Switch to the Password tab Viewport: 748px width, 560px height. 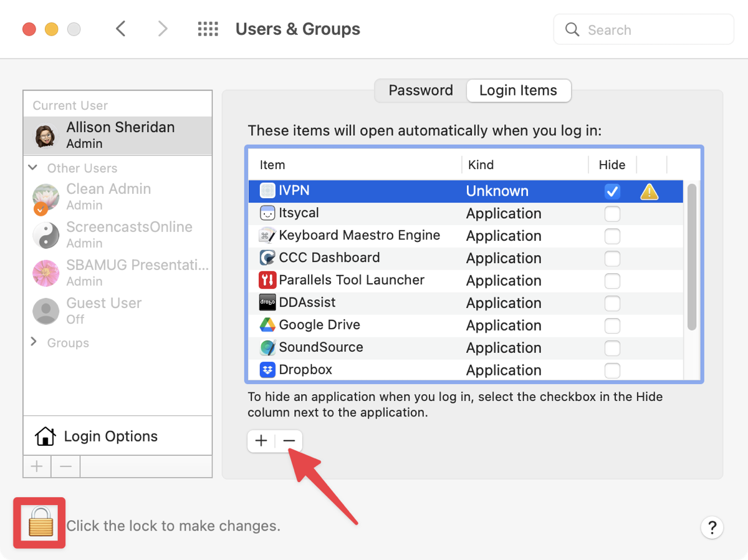421,90
